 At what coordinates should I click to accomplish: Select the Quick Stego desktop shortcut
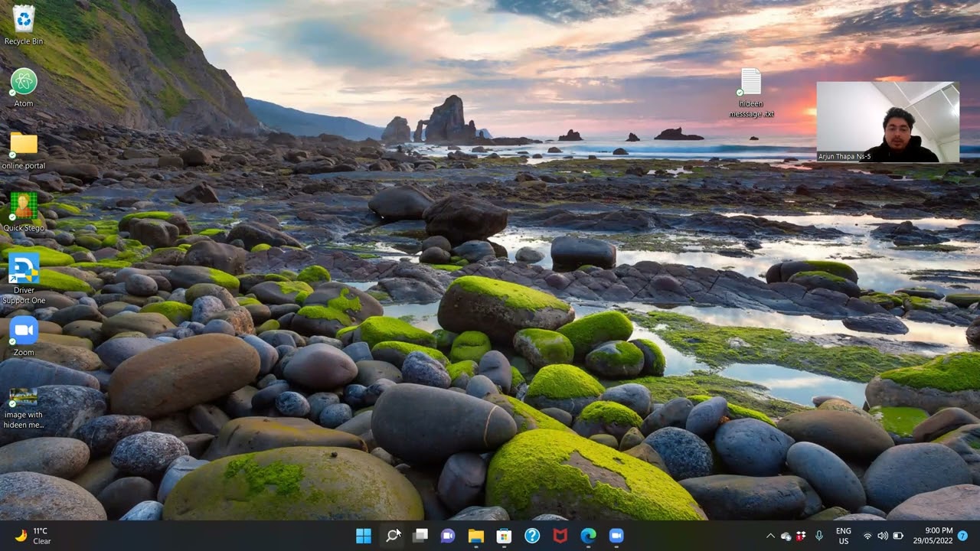24,206
